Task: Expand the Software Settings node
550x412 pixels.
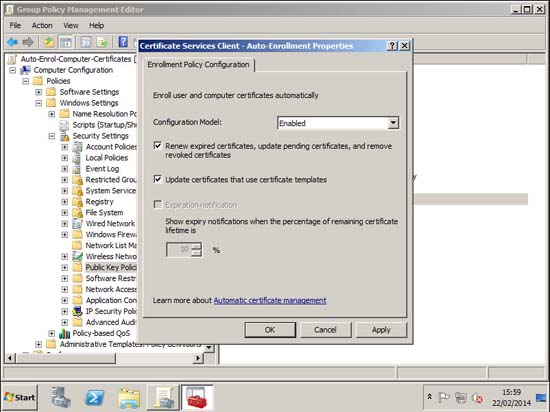Action: pos(39,92)
